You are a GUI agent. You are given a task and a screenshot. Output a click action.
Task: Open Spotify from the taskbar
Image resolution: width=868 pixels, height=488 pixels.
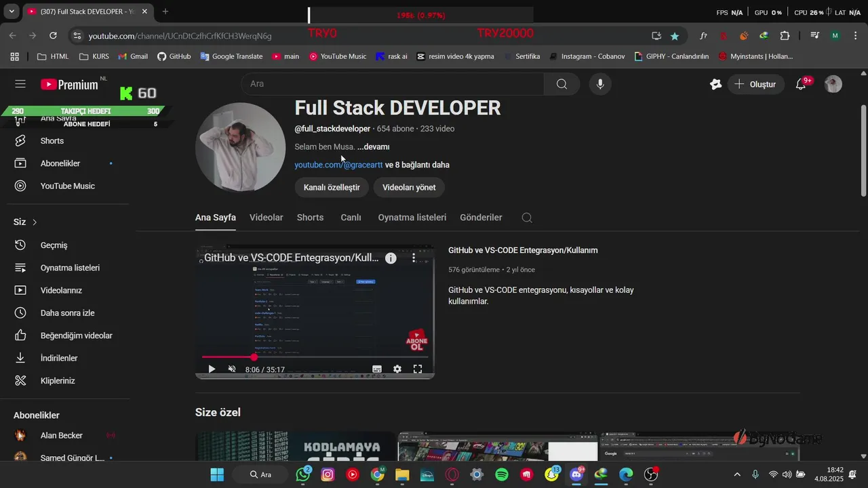(x=502, y=474)
